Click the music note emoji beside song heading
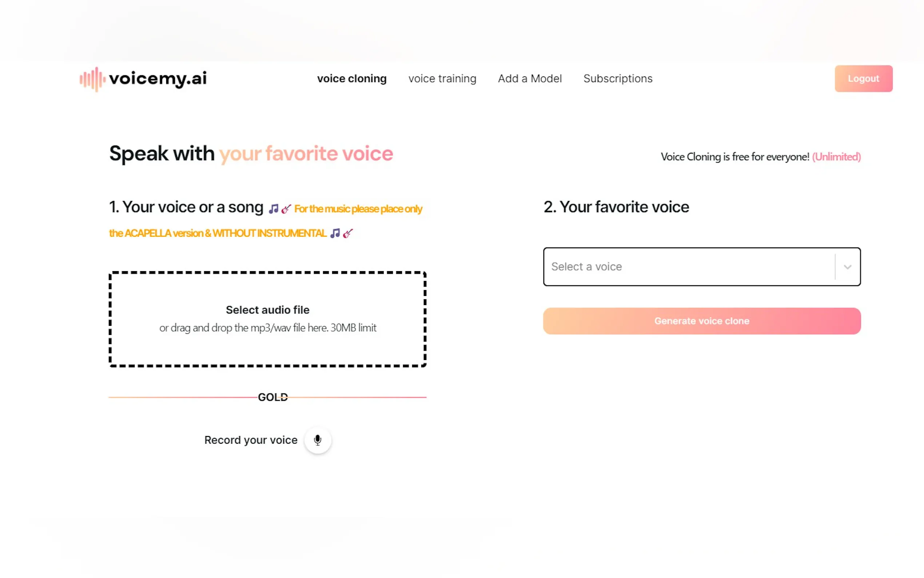The height and width of the screenshot is (578, 924). point(273,209)
